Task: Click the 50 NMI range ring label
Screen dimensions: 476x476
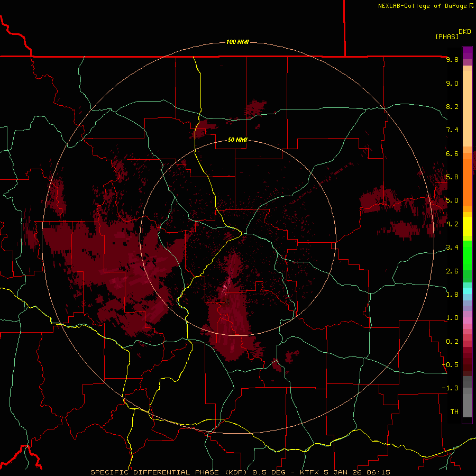Action: click(x=237, y=140)
